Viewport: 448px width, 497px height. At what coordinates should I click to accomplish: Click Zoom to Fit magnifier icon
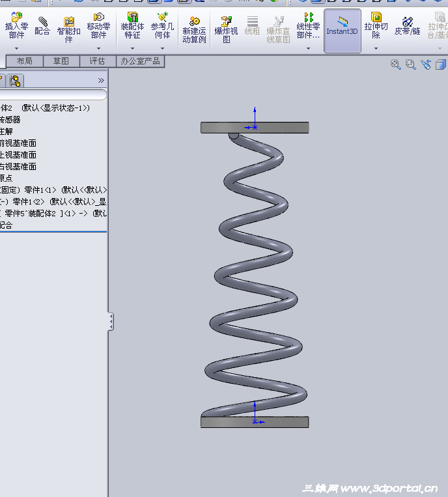coord(395,64)
